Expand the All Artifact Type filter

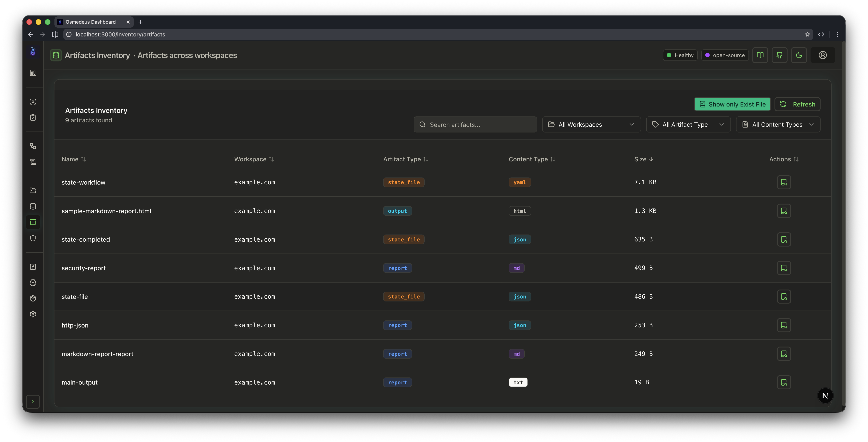click(x=688, y=124)
